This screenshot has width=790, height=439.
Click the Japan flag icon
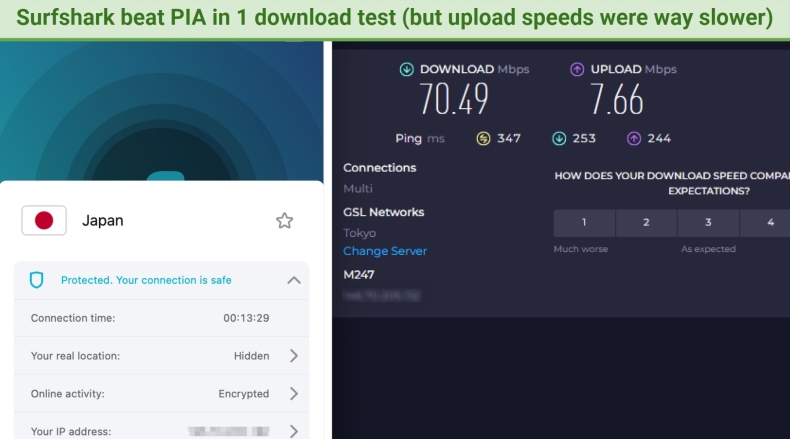(x=44, y=220)
